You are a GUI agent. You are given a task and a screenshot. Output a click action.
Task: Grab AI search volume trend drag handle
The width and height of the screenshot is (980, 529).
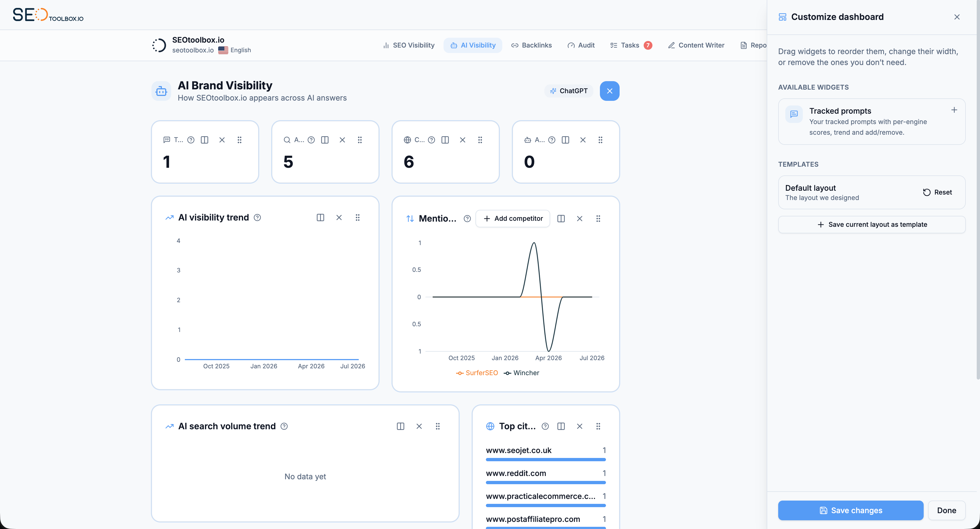[437, 426]
